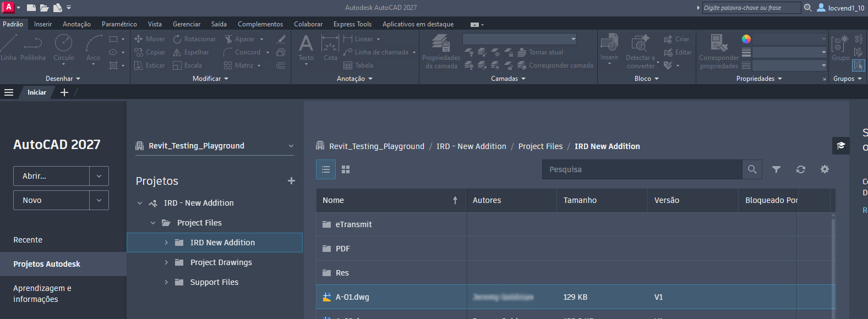Click the Aparar tool
The width and height of the screenshot is (868, 319).
point(239,39)
